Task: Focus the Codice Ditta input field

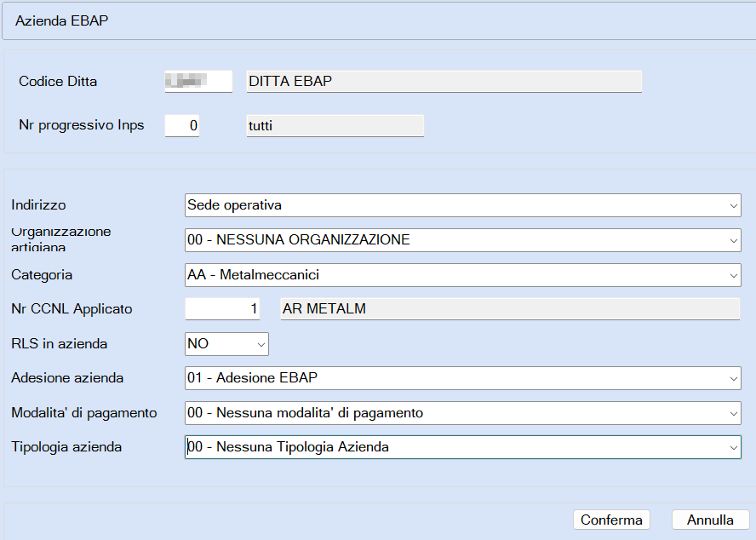Action: coord(198,81)
